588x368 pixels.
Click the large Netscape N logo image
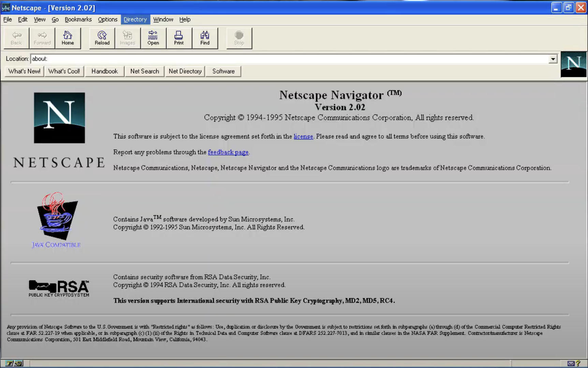[59, 118]
